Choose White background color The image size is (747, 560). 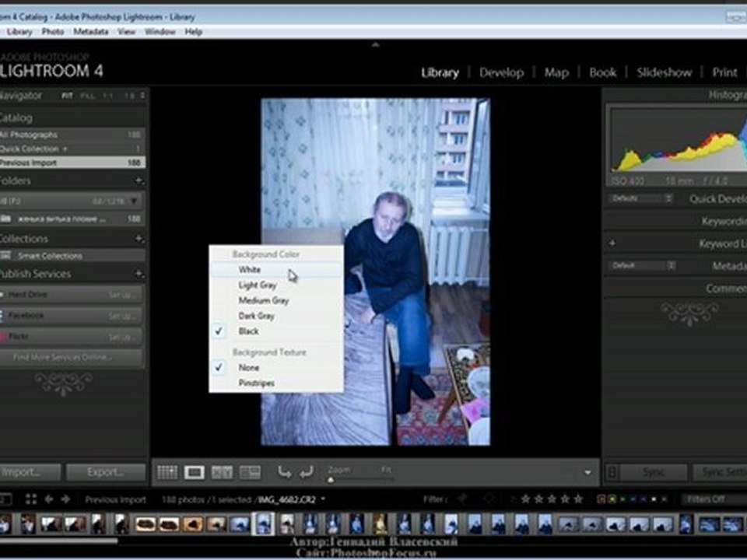point(250,270)
